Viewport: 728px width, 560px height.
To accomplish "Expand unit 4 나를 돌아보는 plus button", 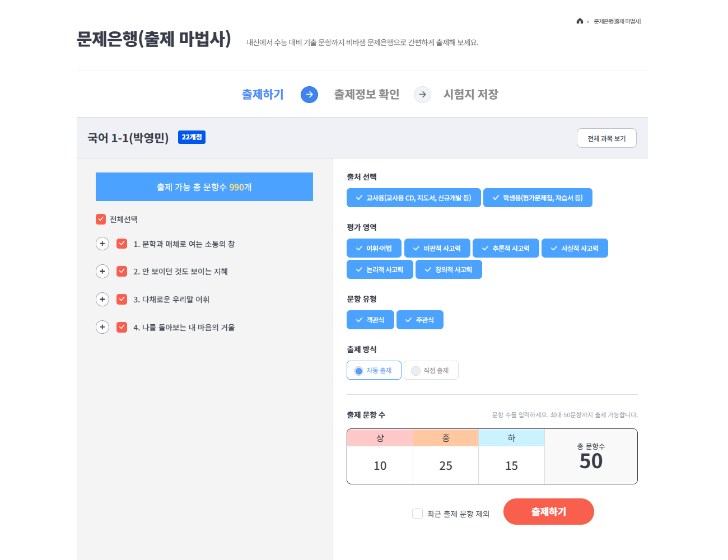I will pyautogui.click(x=102, y=327).
